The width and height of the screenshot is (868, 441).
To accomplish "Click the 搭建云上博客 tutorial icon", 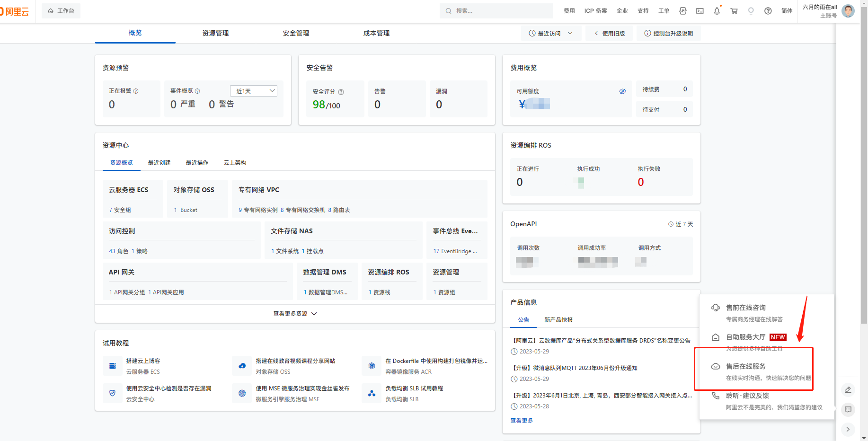I will coord(113,366).
